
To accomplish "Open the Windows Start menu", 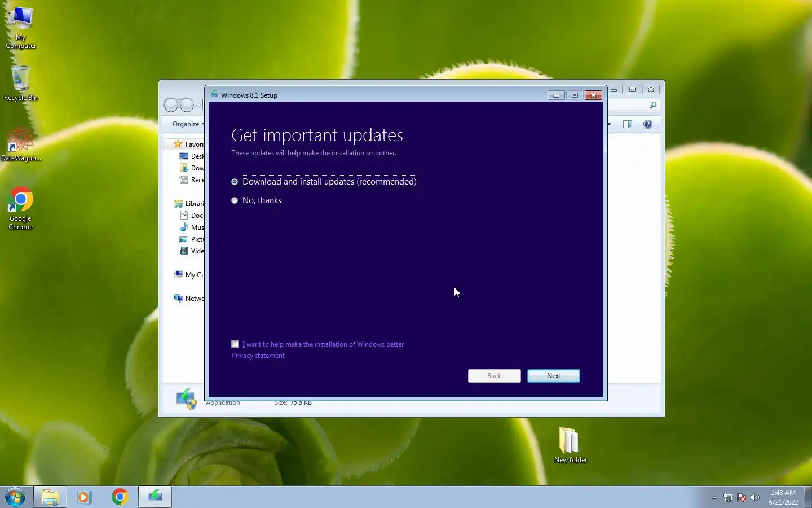I will [x=15, y=497].
